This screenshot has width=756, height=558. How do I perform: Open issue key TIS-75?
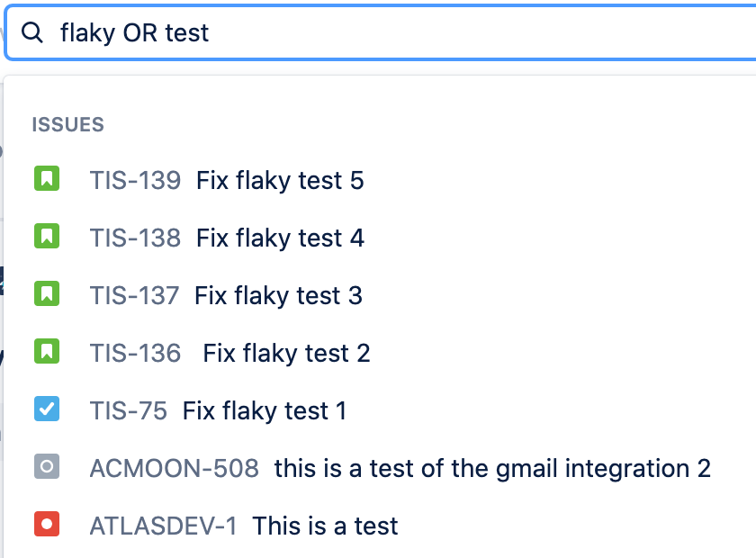click(x=128, y=410)
